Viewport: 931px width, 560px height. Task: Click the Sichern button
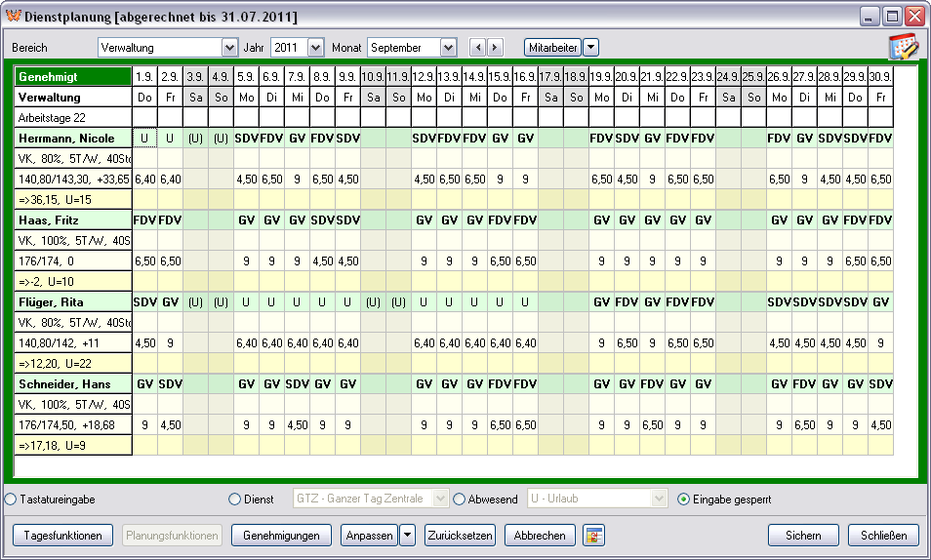[x=803, y=535]
